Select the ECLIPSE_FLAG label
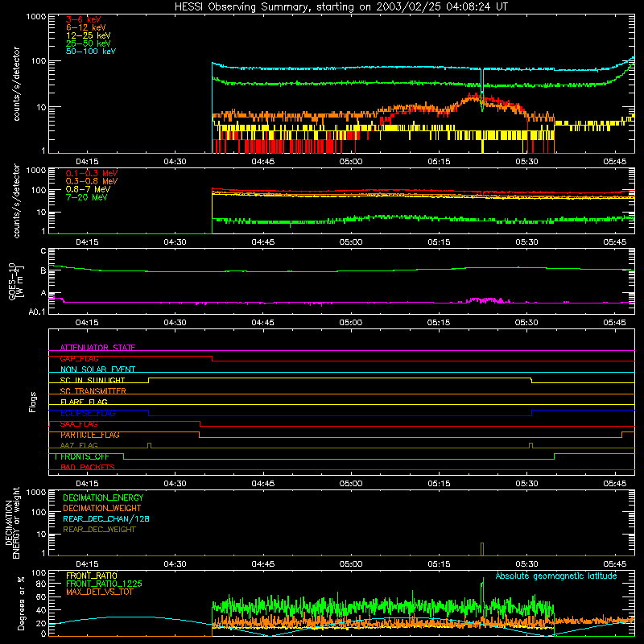This screenshot has height=644, width=644. tap(88, 413)
